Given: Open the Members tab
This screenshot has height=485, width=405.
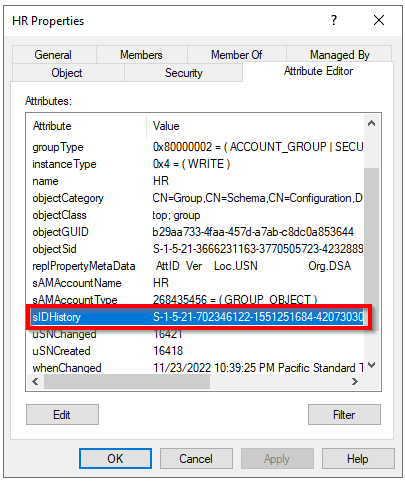Looking at the screenshot, I should pyautogui.click(x=142, y=55).
